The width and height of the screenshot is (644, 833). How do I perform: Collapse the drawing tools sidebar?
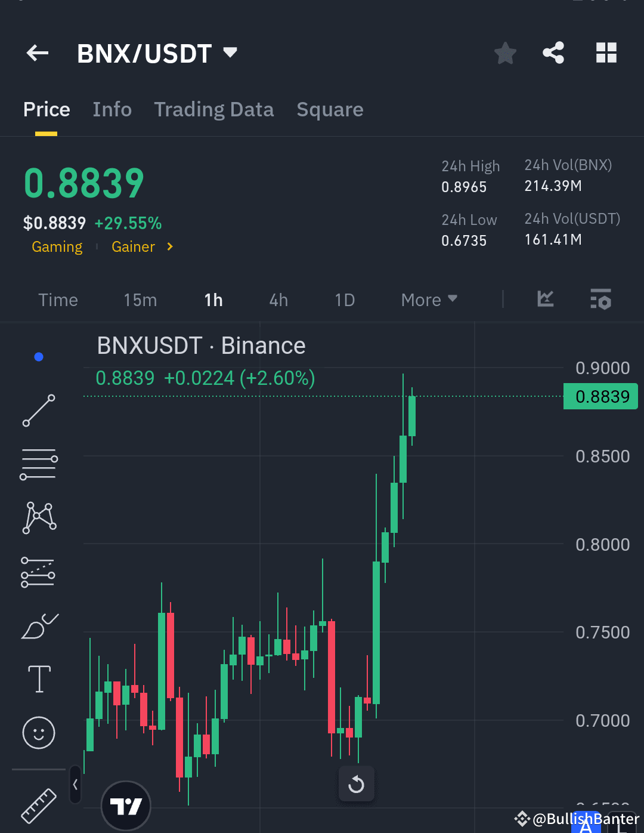(75, 785)
